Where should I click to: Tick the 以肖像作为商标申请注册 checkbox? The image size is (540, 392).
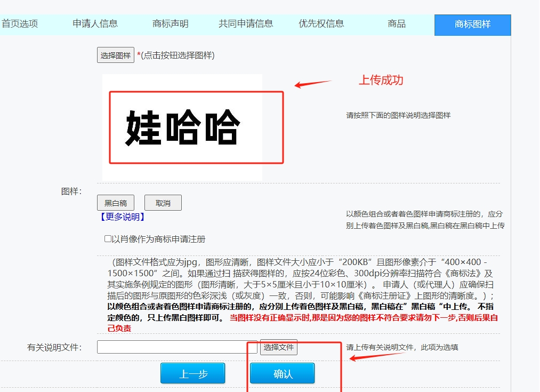[108, 239]
